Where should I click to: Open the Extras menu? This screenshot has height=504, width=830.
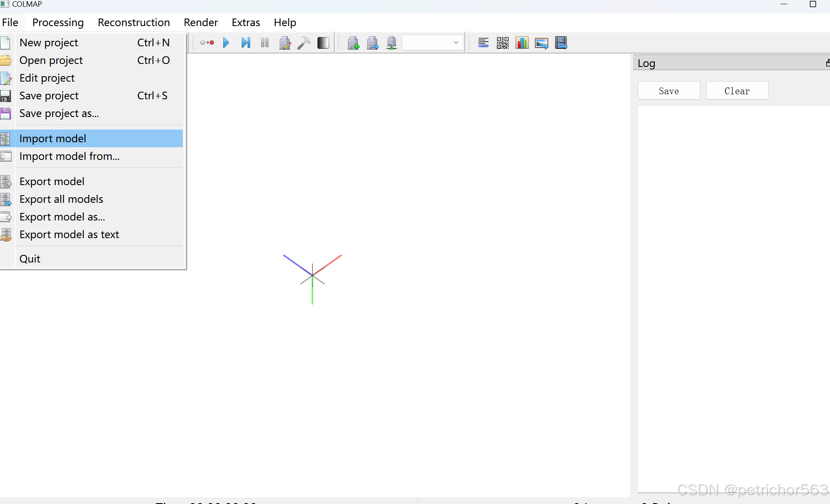[246, 22]
